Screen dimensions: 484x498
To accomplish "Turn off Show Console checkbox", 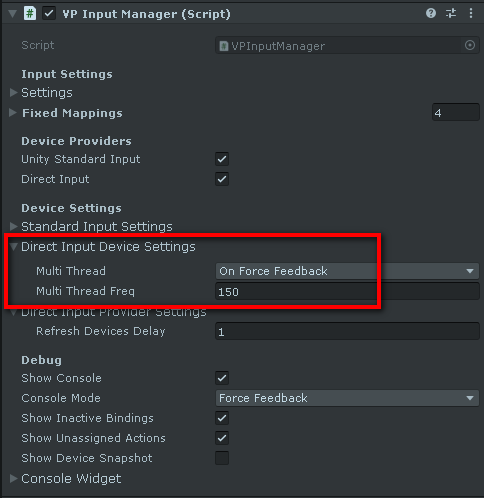I will coord(222,378).
